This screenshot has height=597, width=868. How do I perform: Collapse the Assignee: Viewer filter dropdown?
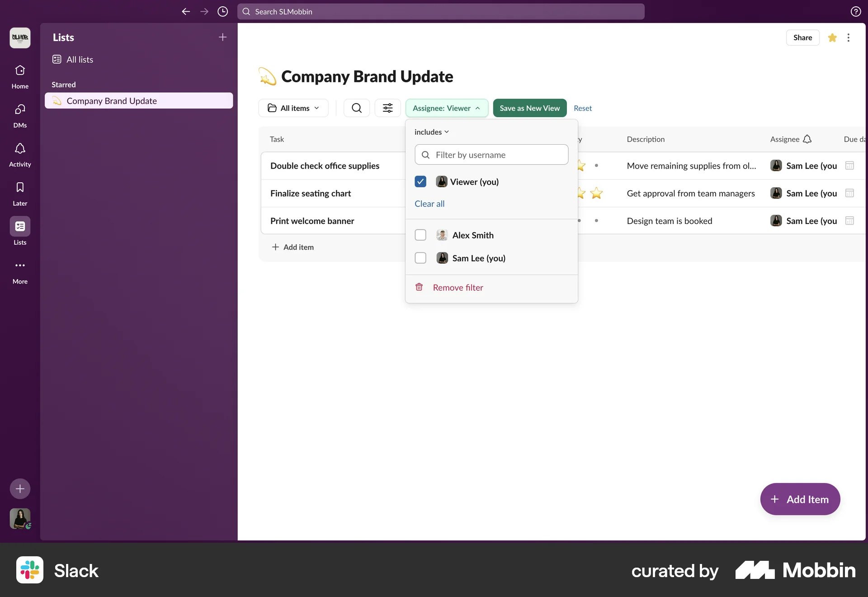447,108
